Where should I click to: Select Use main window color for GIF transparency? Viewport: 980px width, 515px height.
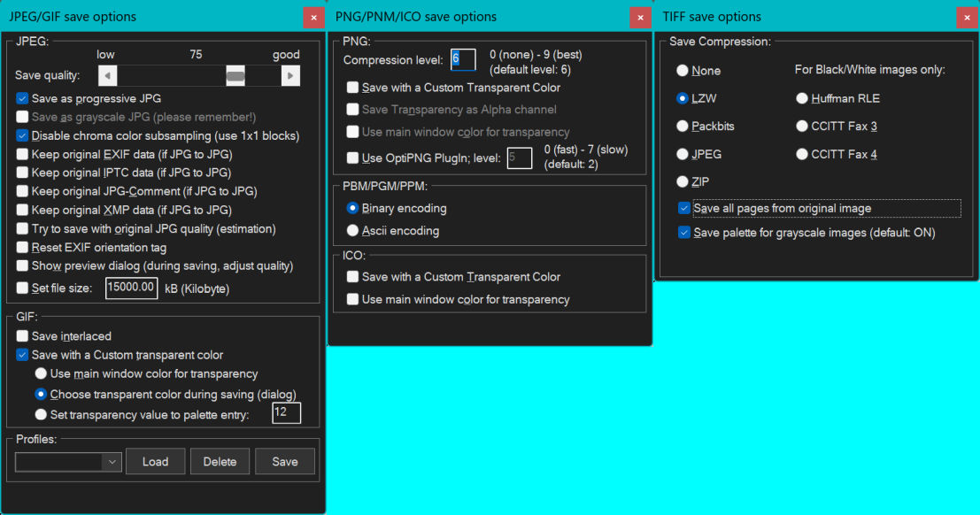(x=41, y=374)
